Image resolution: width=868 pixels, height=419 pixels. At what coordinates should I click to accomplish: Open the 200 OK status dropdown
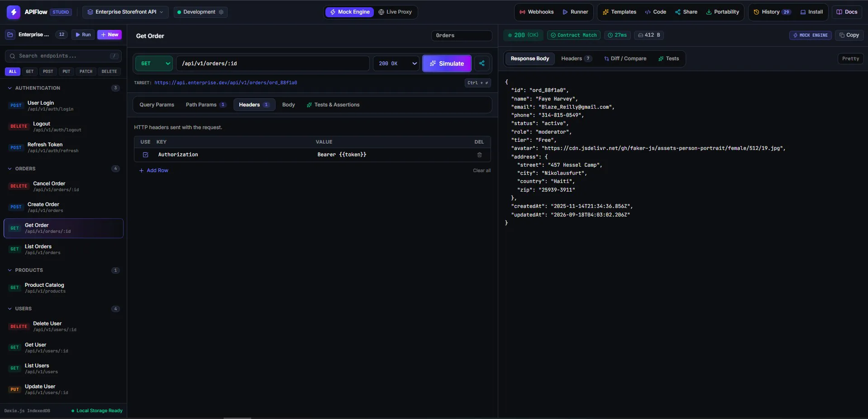tap(396, 63)
